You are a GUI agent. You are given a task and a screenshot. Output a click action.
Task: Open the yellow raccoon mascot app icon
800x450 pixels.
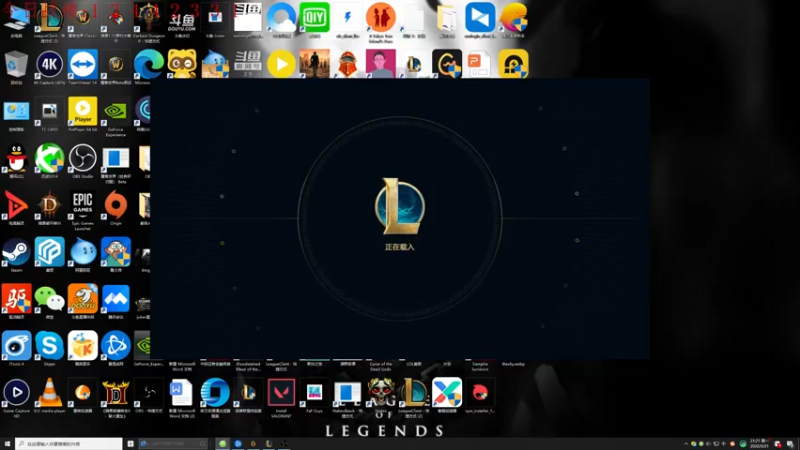pyautogui.click(x=182, y=64)
